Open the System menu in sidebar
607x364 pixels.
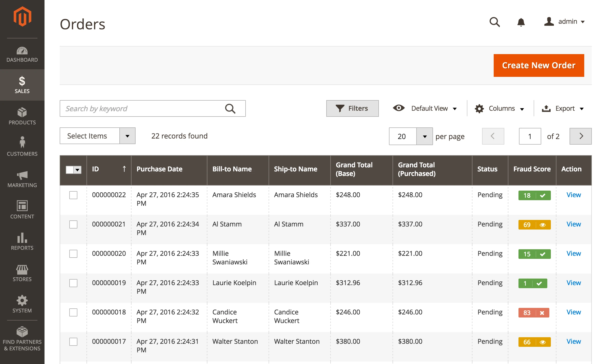click(x=22, y=304)
